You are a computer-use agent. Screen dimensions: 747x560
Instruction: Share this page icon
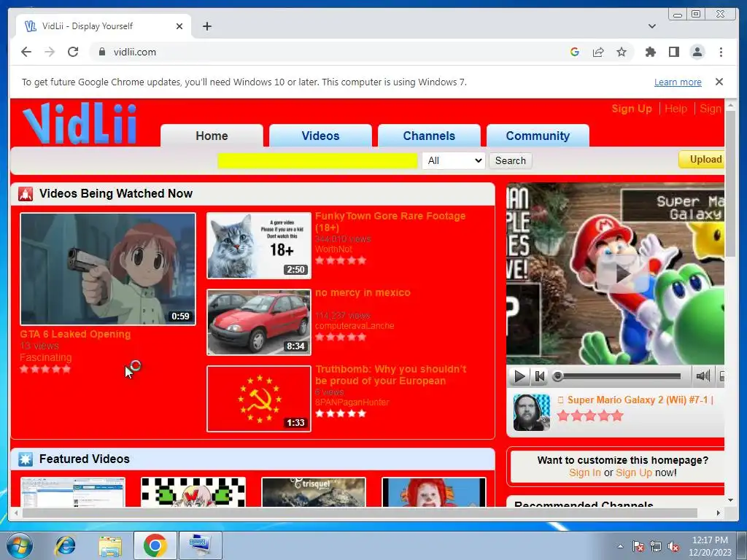pyautogui.click(x=598, y=52)
